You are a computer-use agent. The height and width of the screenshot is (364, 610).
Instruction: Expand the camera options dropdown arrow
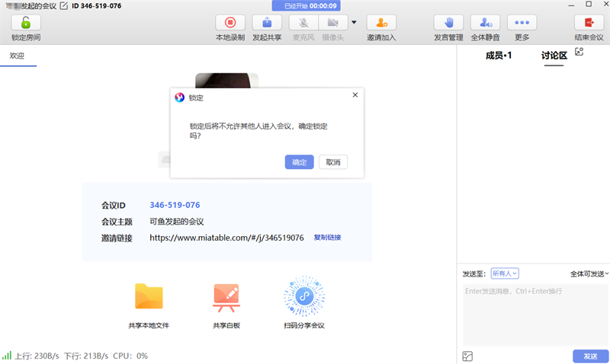[x=354, y=22]
